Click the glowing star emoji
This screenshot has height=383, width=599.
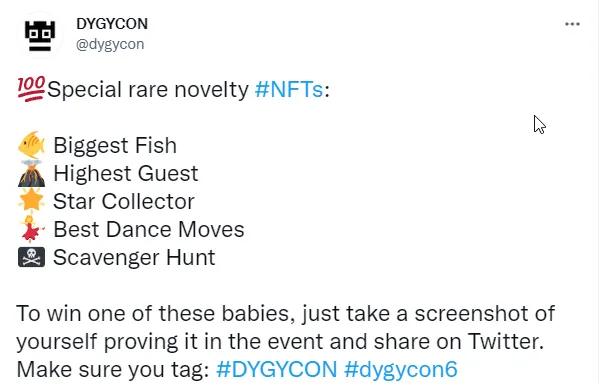coord(31,200)
